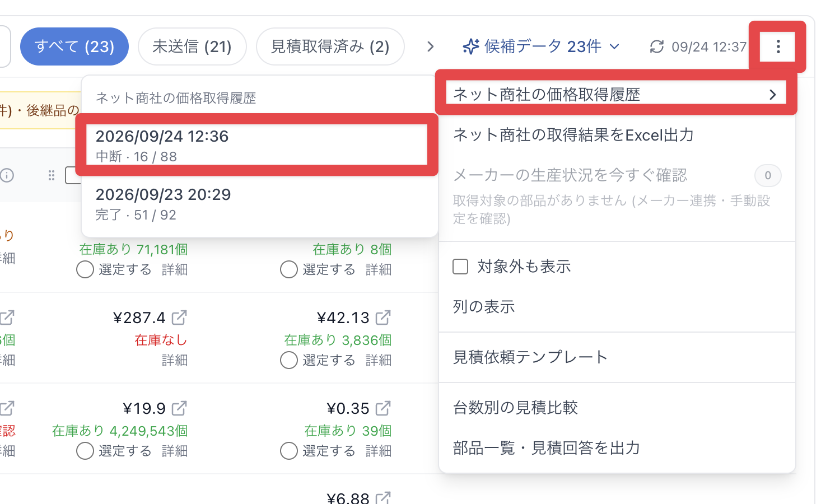Select 選定する radio for 在庫あり 39個
Screen dimensions: 821x504
(289, 451)
